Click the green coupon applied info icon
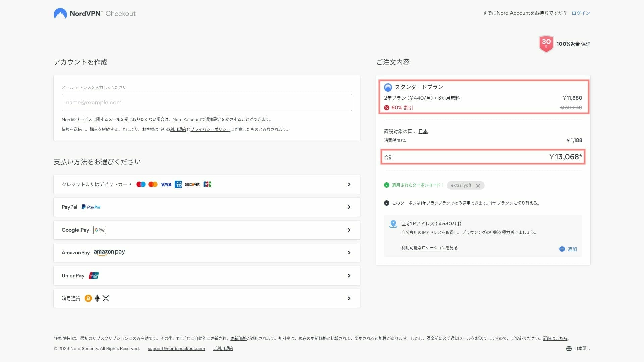Screen dimensions: 644x362 [387, 185]
